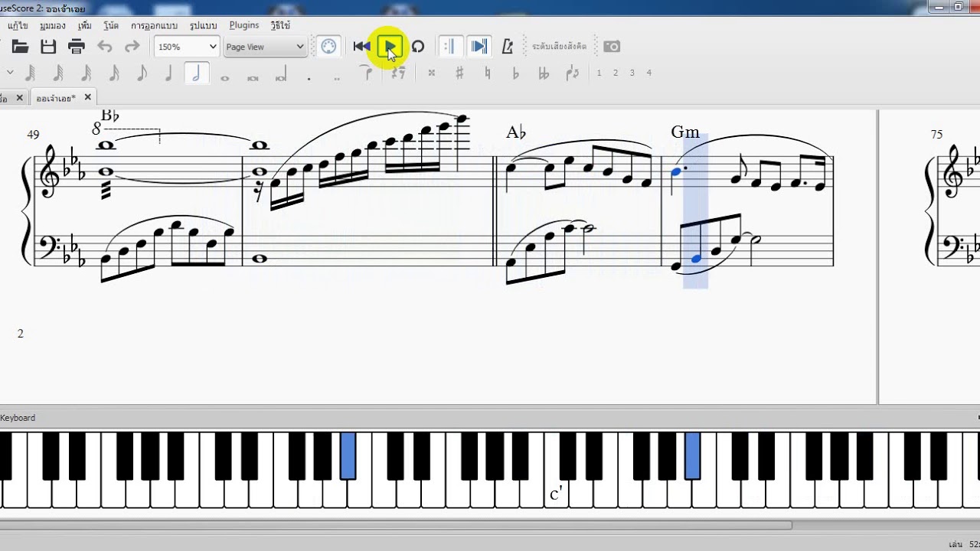Toggle pan score during playback
Image resolution: width=980 pixels, height=551 pixels.
point(479,47)
